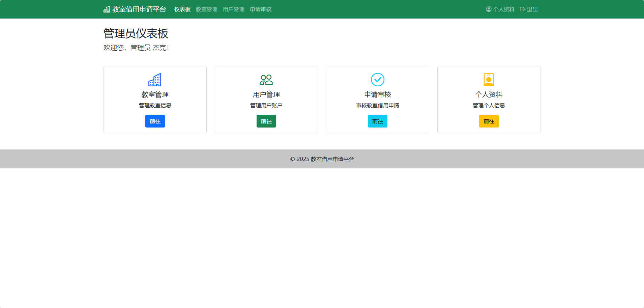Click the welcome text 欢迎您, 管理员 杰克!
Image resolution: width=644 pixels, height=308 pixels.
(x=136, y=48)
